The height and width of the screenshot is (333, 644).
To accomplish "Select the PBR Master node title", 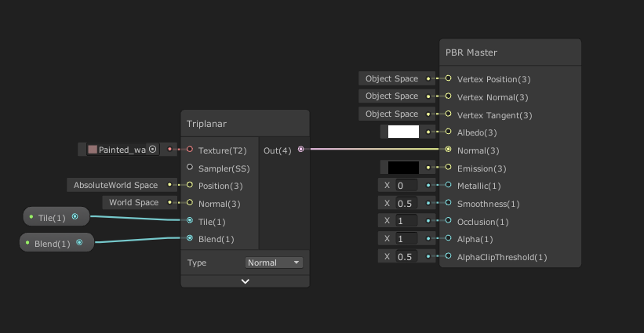I will [471, 52].
